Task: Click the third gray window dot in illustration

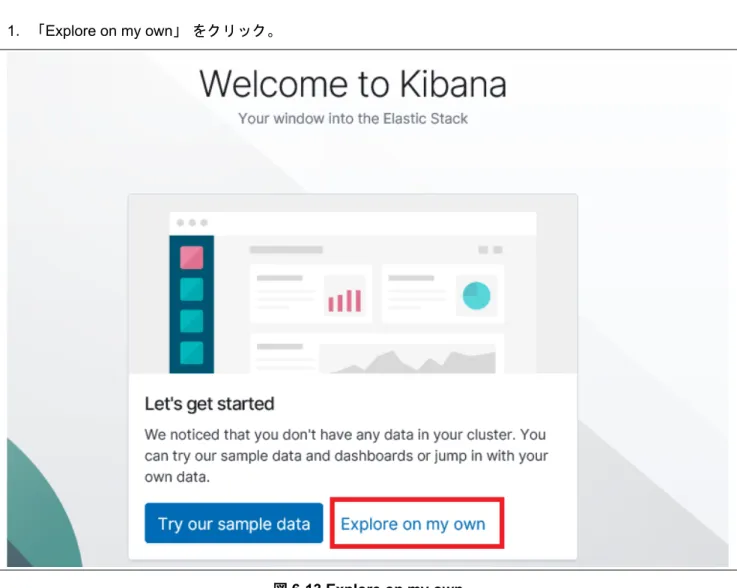Action: click(x=204, y=223)
